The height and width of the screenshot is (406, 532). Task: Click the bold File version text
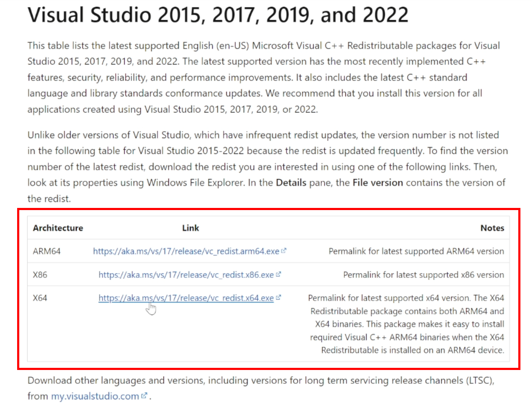click(x=377, y=183)
